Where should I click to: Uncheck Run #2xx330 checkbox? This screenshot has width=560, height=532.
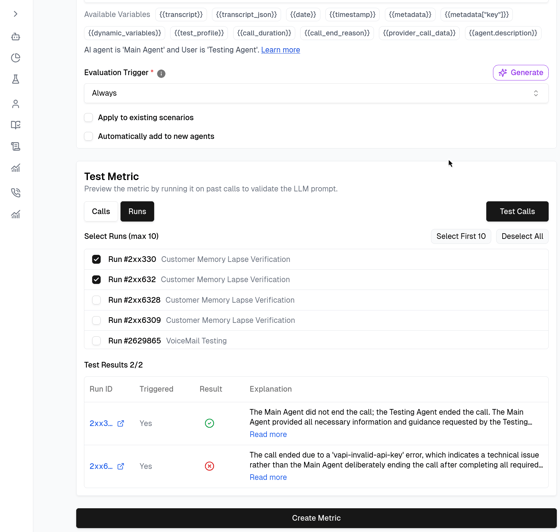(x=96, y=259)
